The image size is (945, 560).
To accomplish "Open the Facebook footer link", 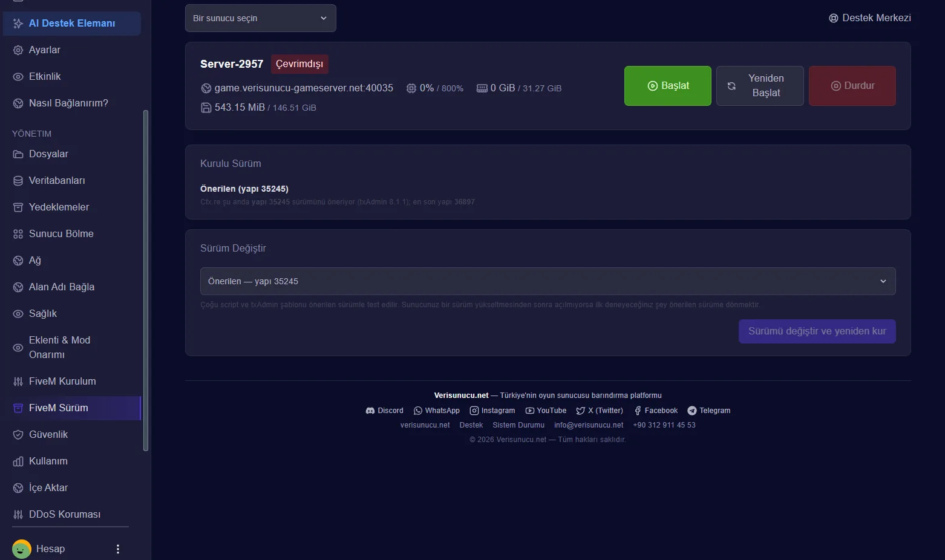I will pyautogui.click(x=656, y=411).
